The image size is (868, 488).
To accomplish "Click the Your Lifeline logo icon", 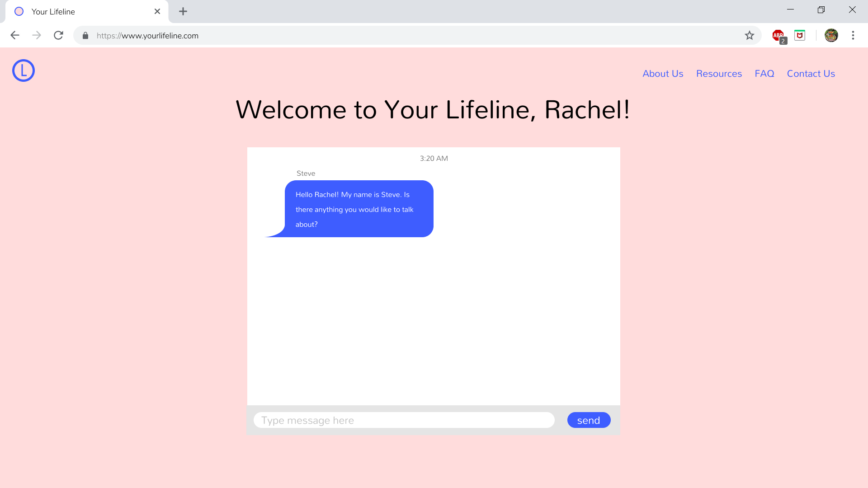I will (24, 70).
